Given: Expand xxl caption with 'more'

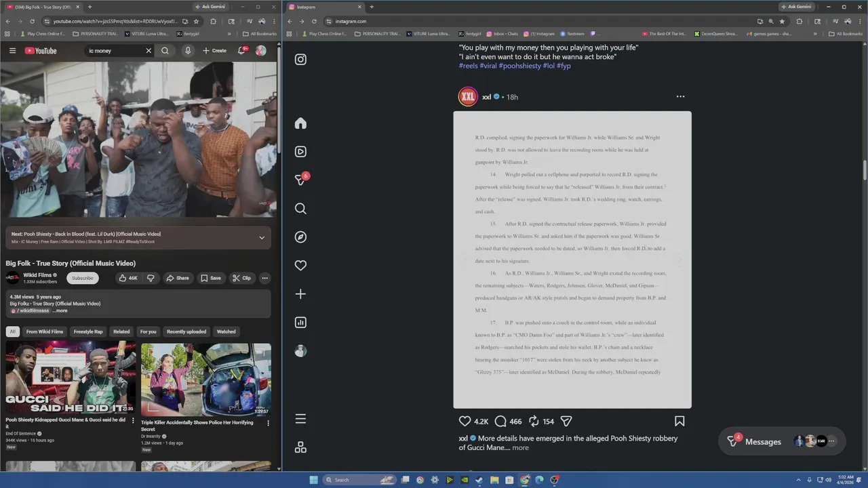Looking at the screenshot, I should 520,448.
